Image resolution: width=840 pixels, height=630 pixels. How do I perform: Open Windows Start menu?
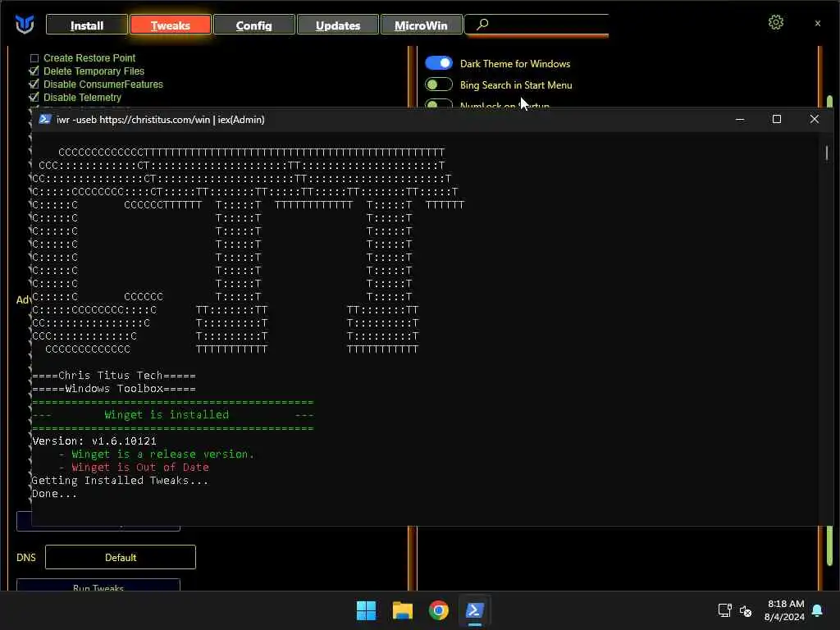click(x=367, y=610)
